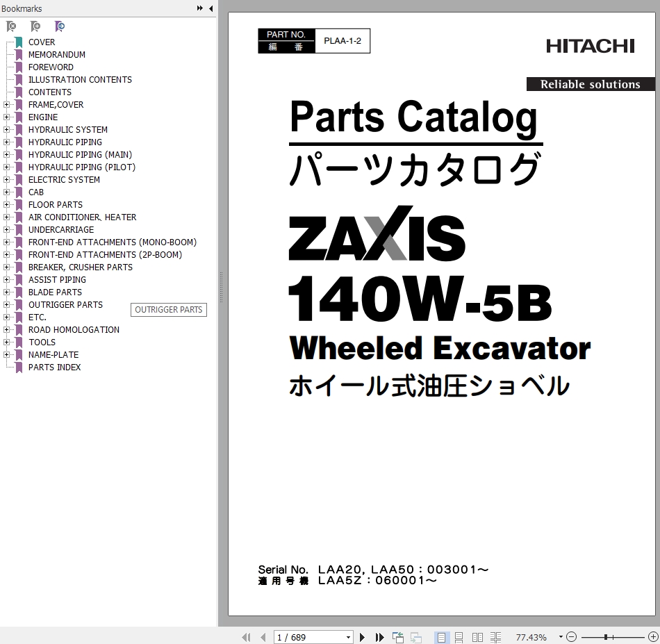Click the TOOLS bookmark ribbon icon
660x644 pixels.
[19, 342]
